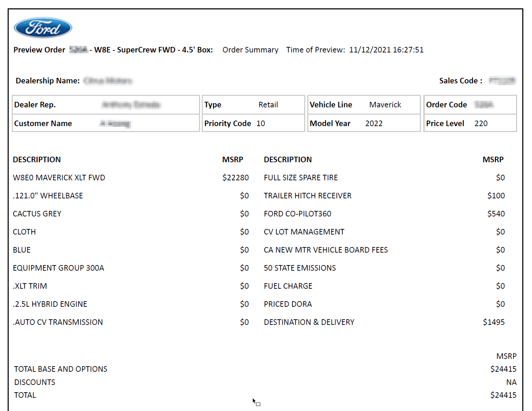
Task: Select the '$100' trailer hitch price
Action: 496,196
